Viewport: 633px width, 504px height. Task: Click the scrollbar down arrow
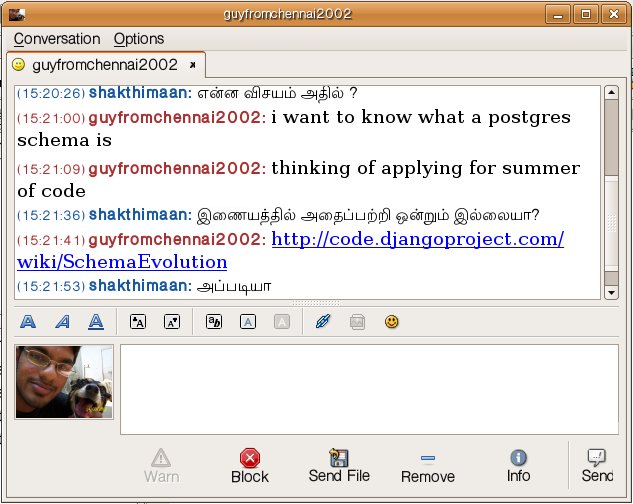pos(611,292)
